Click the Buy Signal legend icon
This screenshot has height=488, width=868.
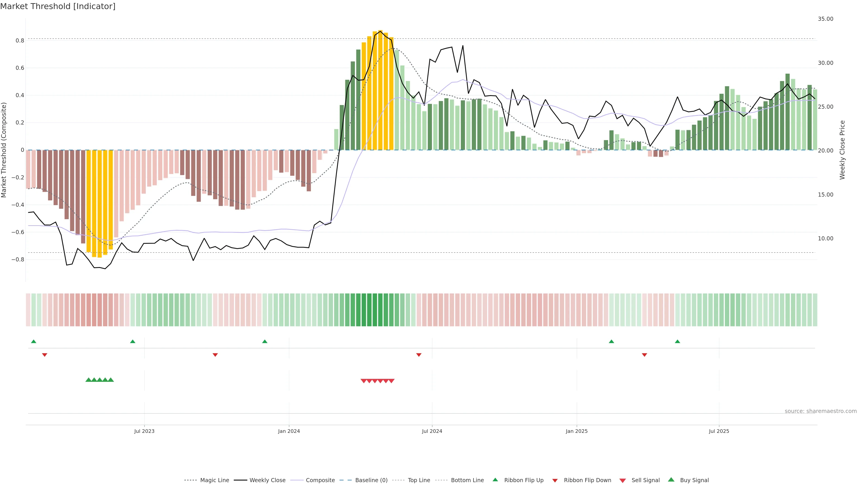point(671,480)
